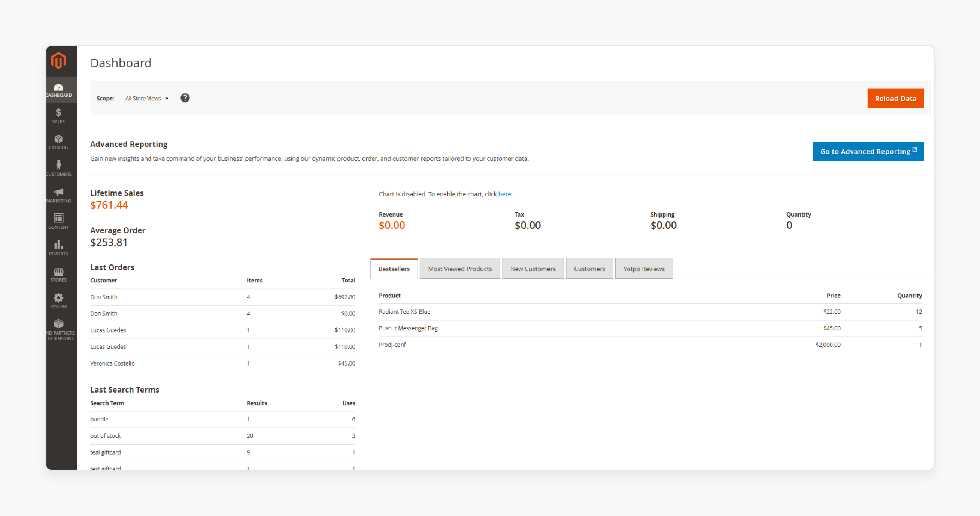Click the 'out of stock' search term
Image resolution: width=980 pixels, height=516 pixels.
tap(105, 436)
